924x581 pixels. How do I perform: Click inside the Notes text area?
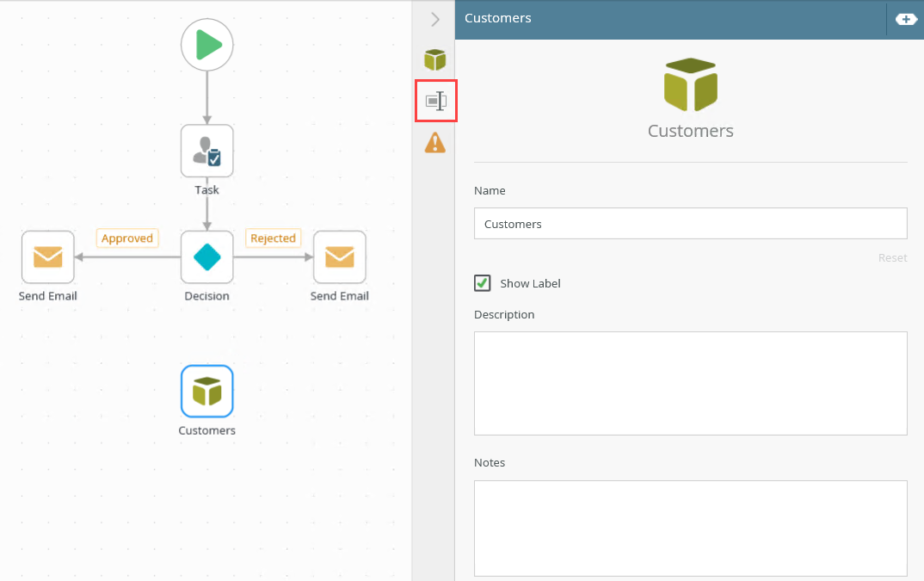(x=690, y=528)
